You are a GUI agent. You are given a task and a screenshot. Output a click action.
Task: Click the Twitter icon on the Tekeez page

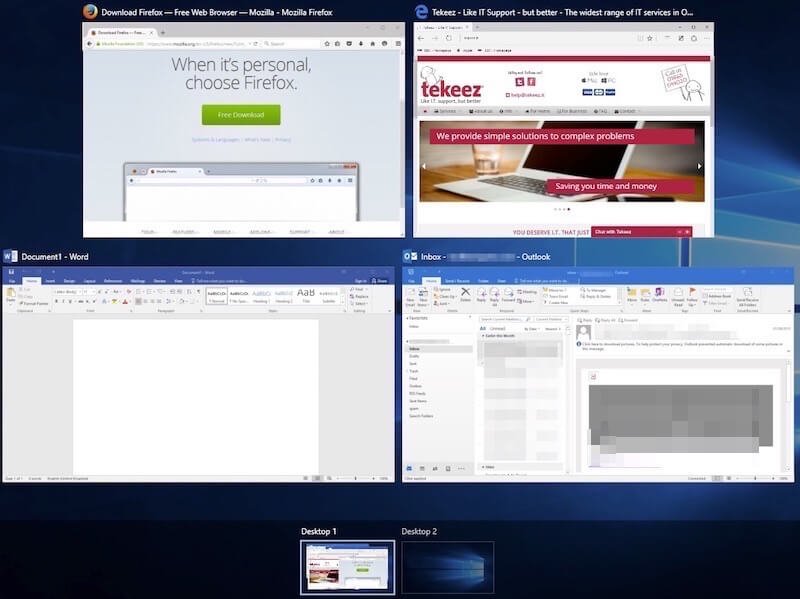520,82
